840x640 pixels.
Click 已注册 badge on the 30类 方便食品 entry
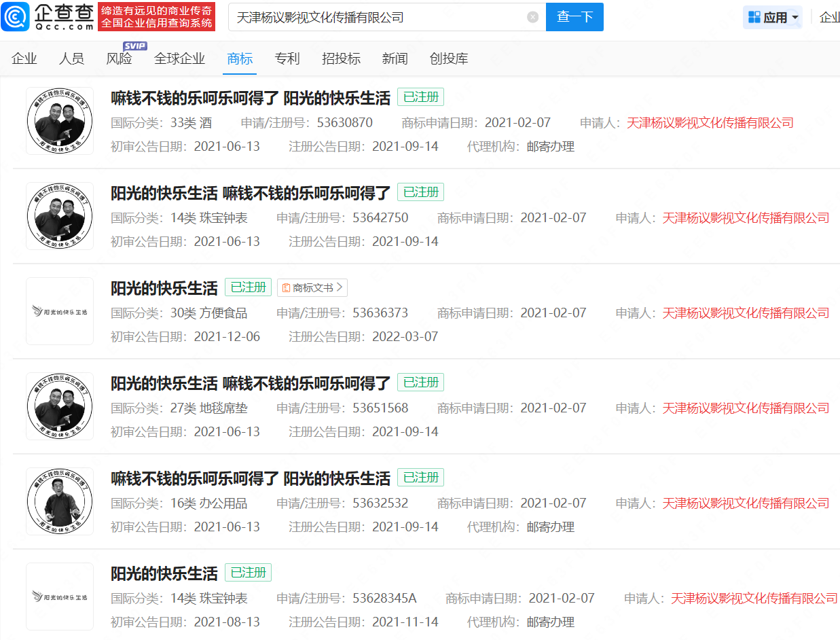248,287
